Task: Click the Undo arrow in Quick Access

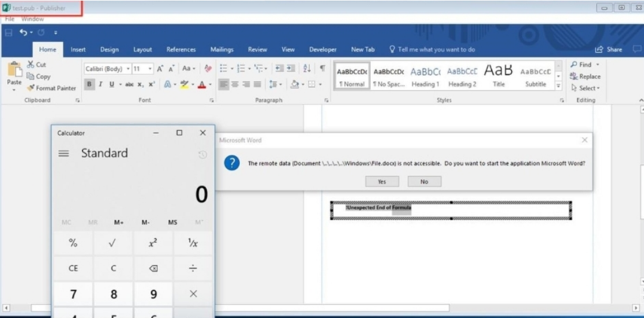Action: [23, 32]
